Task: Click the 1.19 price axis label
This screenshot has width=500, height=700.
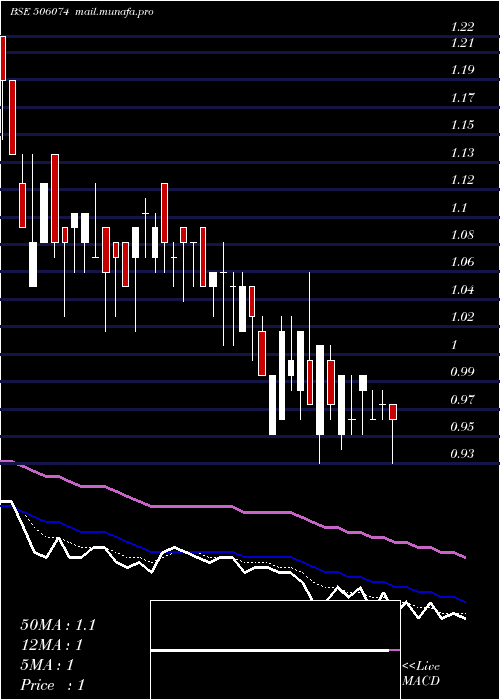Action: point(462,70)
